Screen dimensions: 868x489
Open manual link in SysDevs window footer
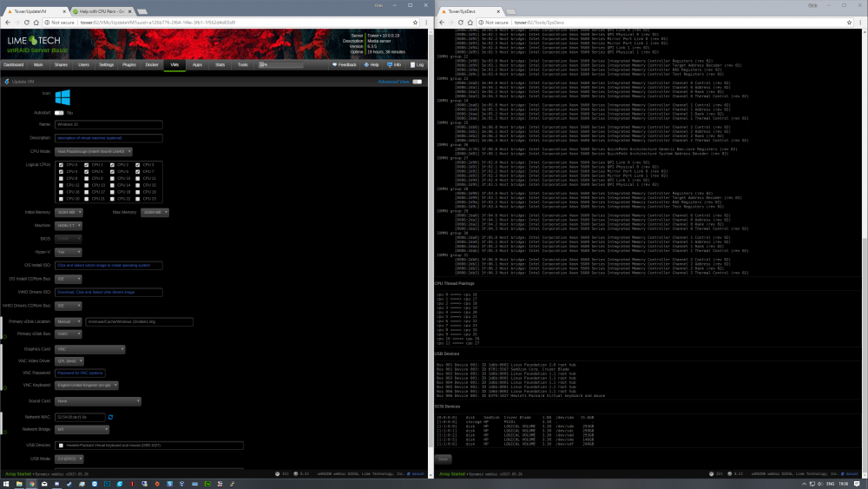click(x=852, y=474)
